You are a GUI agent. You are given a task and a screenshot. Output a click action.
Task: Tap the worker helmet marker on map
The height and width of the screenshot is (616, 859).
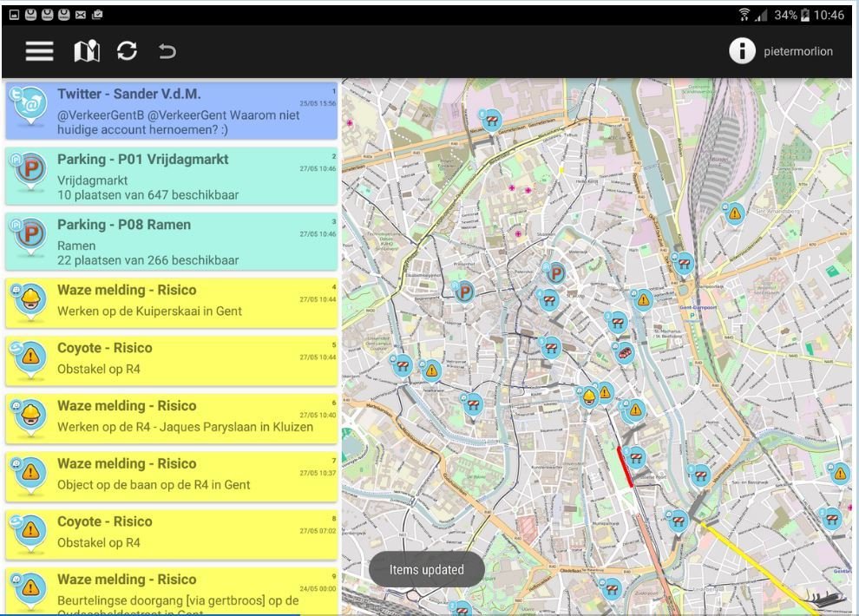(x=588, y=396)
